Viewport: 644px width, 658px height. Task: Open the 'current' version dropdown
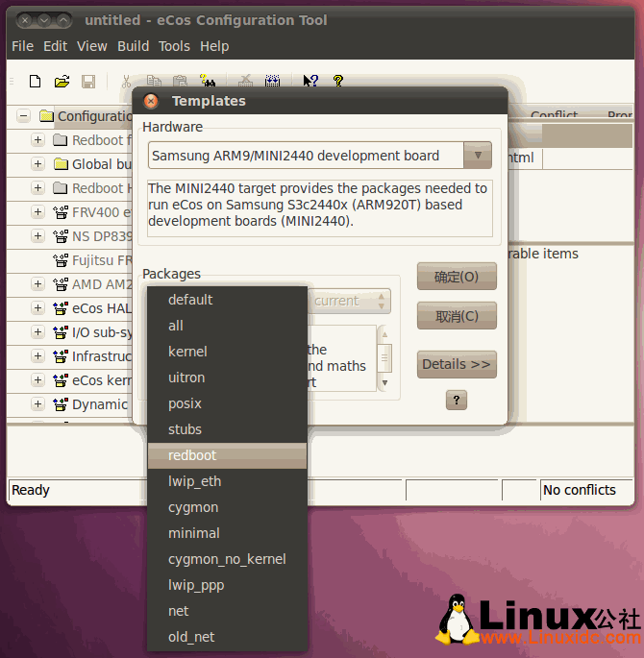tap(382, 301)
